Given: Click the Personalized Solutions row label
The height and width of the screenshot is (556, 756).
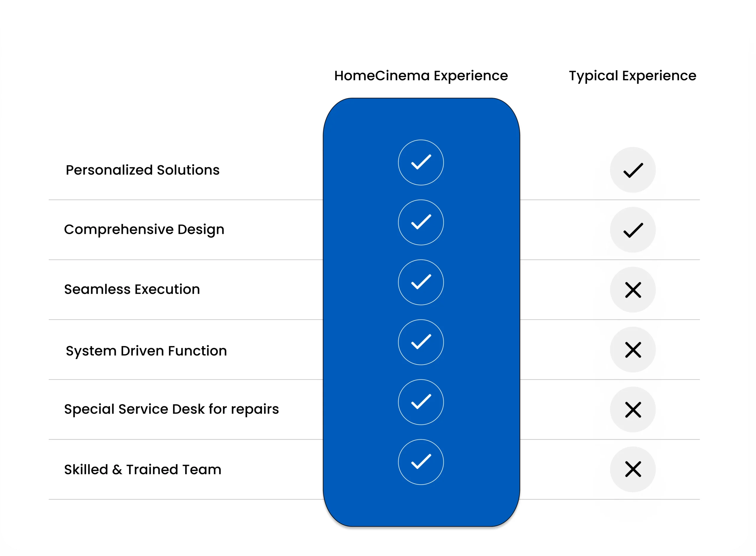Looking at the screenshot, I should point(142,170).
